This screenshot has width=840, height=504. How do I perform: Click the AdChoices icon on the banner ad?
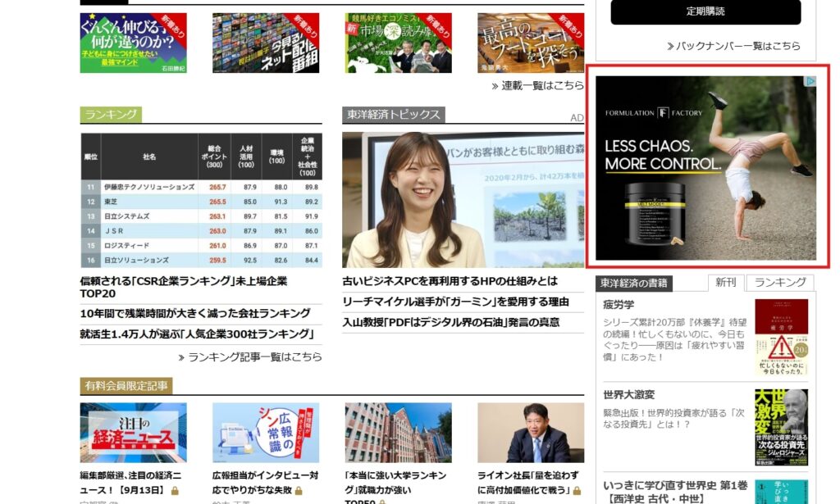point(810,82)
